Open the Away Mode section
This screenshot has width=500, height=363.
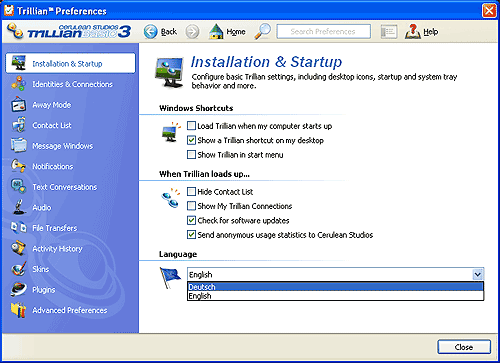pyautogui.click(x=52, y=105)
